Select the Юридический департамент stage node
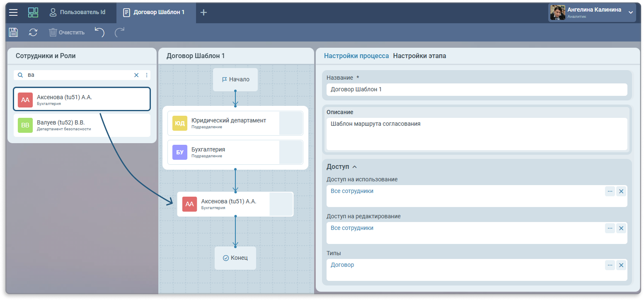 pyautogui.click(x=229, y=123)
